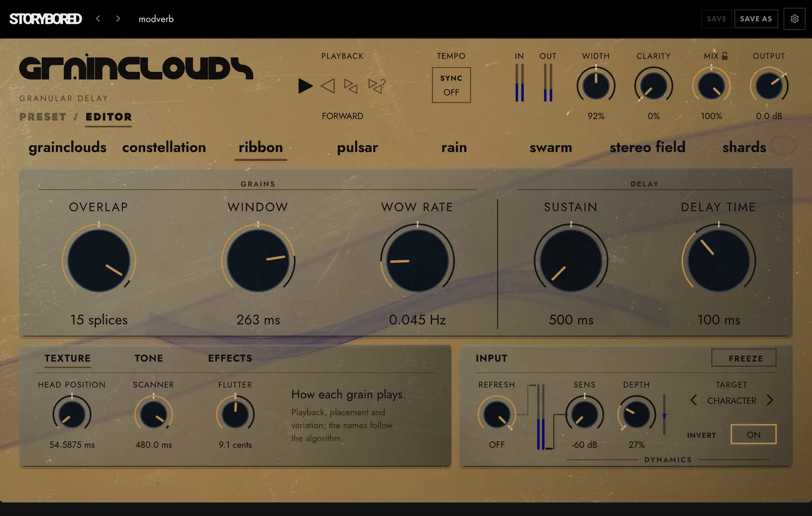The height and width of the screenshot is (516, 812).
Task: Select next dynamics target chevron
Action: click(x=770, y=400)
